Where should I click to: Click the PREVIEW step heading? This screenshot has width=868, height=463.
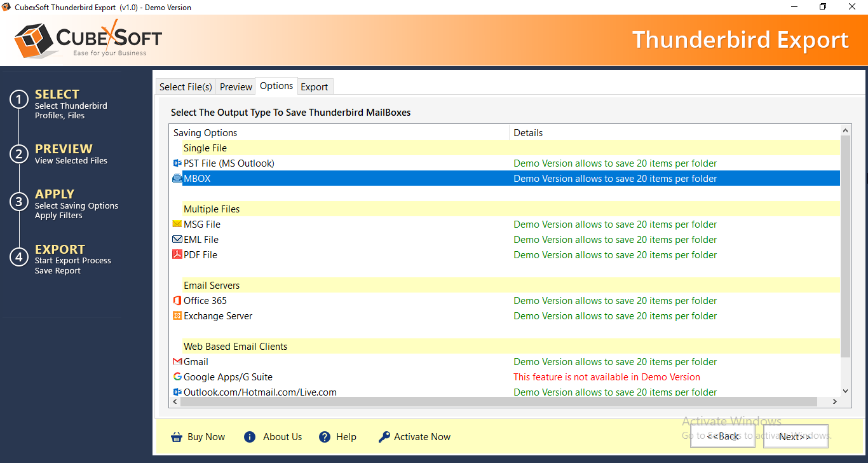coord(64,149)
